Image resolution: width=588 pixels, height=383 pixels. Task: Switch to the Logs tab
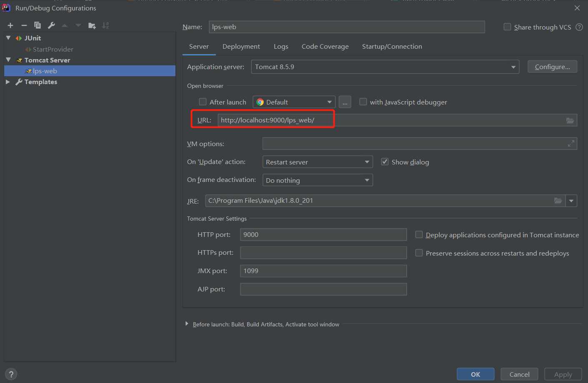(x=281, y=47)
